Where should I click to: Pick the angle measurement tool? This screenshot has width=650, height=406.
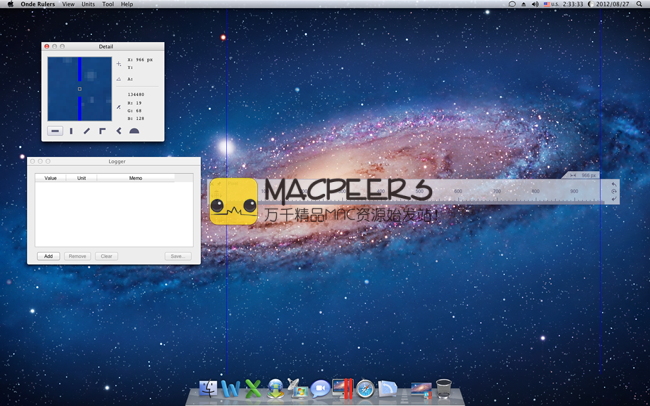118,131
